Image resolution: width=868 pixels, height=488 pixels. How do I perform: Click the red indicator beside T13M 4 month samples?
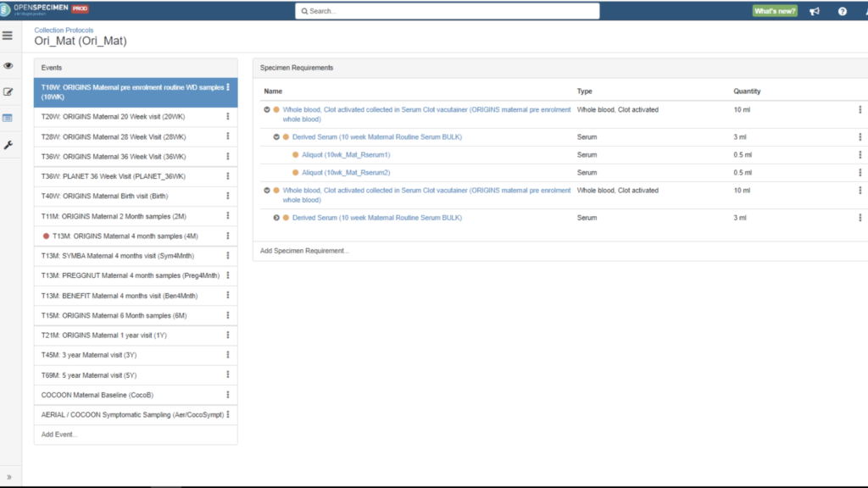[47, 236]
